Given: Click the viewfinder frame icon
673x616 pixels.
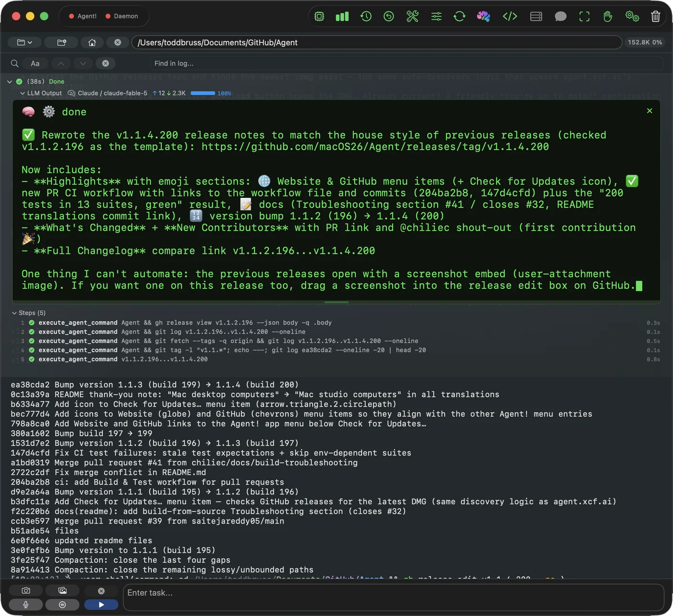Looking at the screenshot, I should coord(584,16).
